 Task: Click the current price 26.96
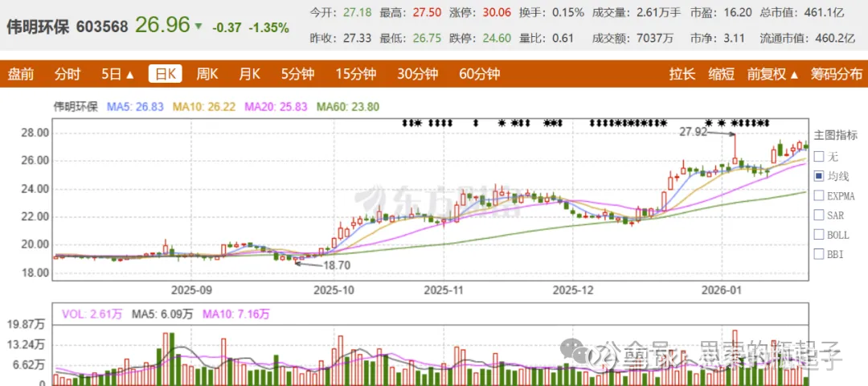162,25
